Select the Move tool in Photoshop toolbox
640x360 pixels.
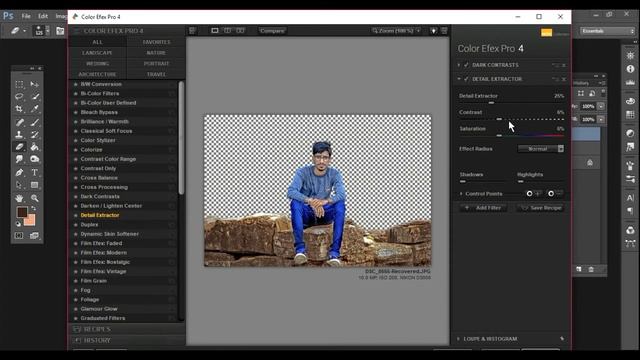click(x=35, y=84)
